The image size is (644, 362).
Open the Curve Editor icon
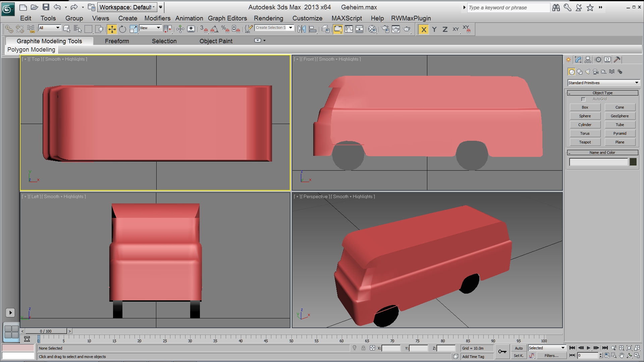point(349,29)
